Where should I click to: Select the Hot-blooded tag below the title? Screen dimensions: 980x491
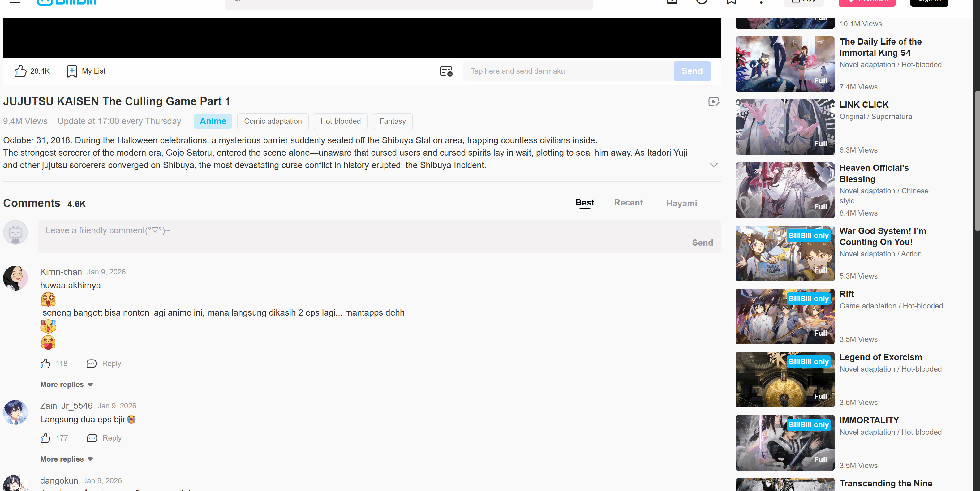click(x=341, y=121)
